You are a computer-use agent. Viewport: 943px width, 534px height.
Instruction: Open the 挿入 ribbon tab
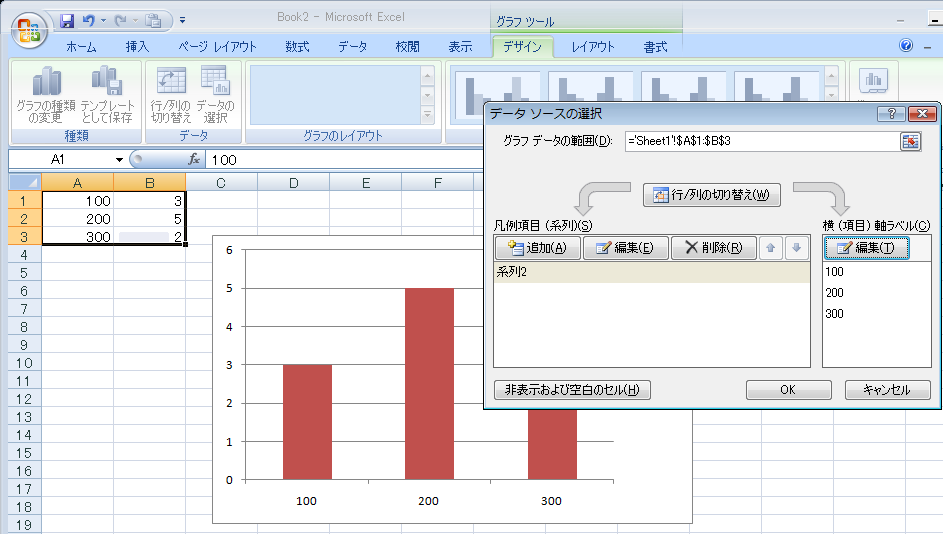137,47
